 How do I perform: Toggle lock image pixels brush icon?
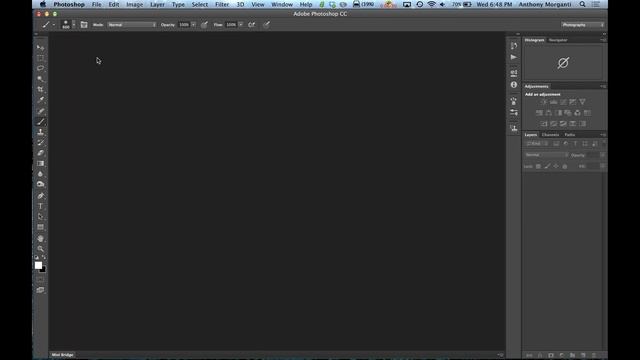point(547,167)
